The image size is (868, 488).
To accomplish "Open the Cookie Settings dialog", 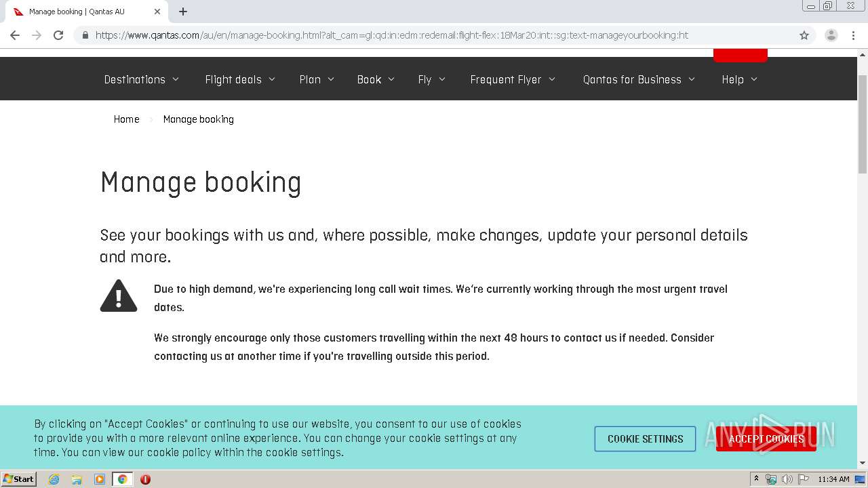I will pyautogui.click(x=645, y=439).
